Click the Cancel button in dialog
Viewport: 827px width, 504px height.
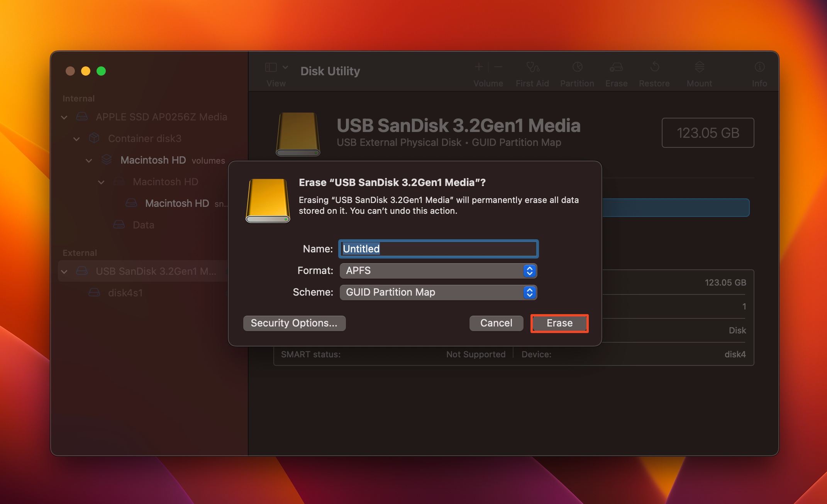[x=496, y=322]
